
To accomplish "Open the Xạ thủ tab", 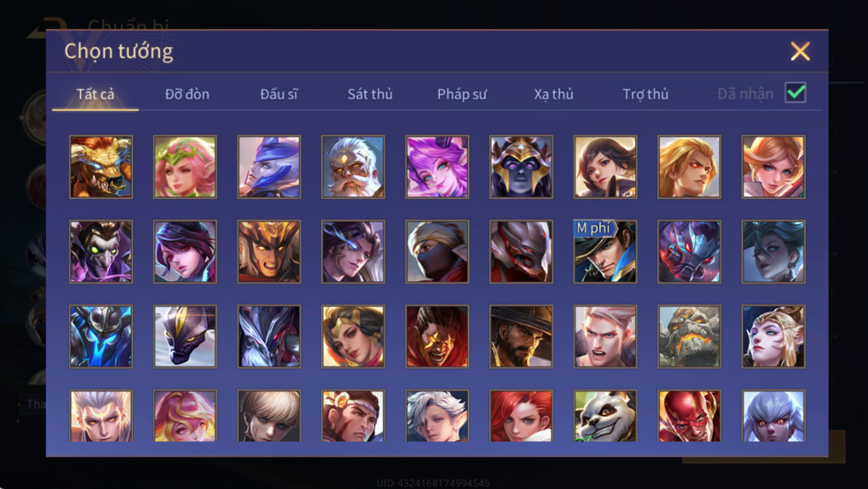I will (x=553, y=94).
